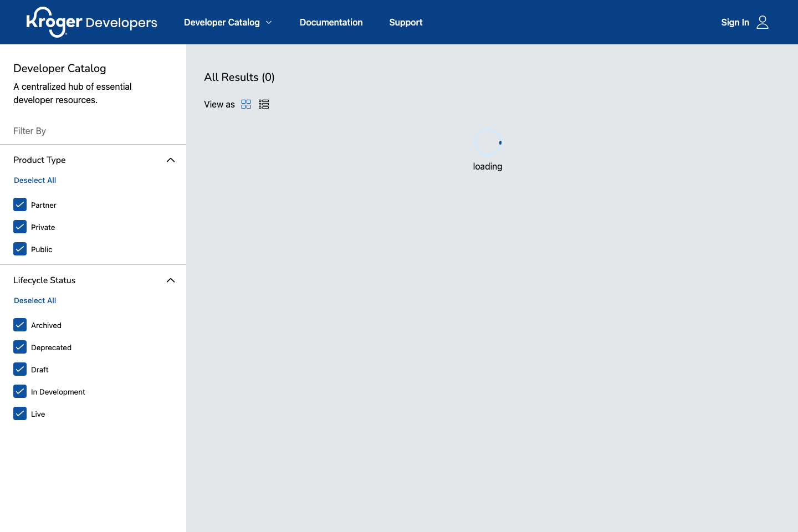Screen dimensions: 798x532
Task: Open the Developer Catalog dropdown menu
Action: (228, 22)
